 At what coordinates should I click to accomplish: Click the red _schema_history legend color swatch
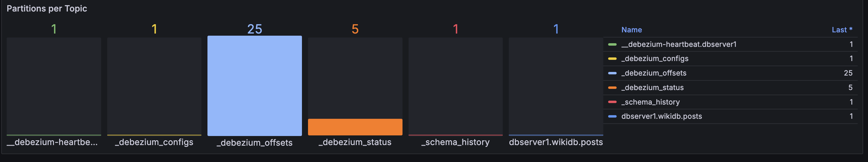tap(612, 102)
